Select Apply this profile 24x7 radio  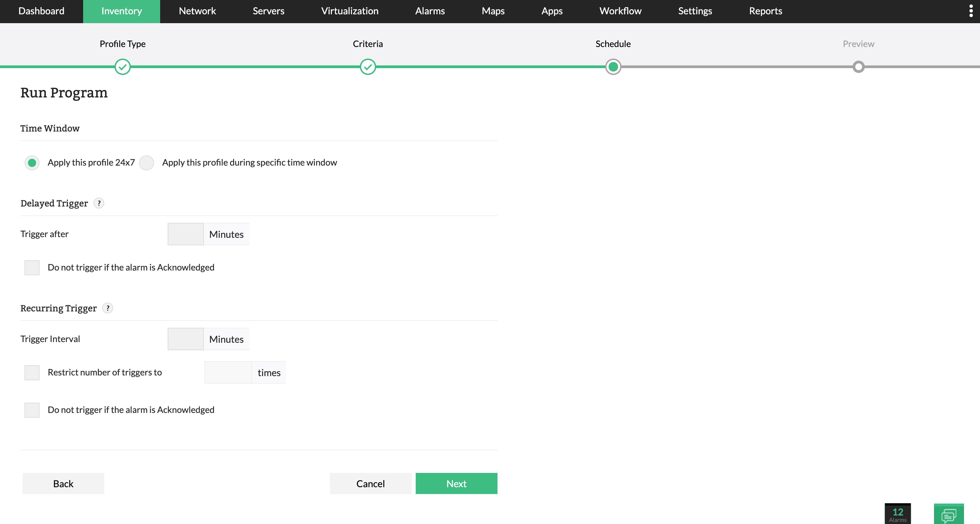(32, 163)
